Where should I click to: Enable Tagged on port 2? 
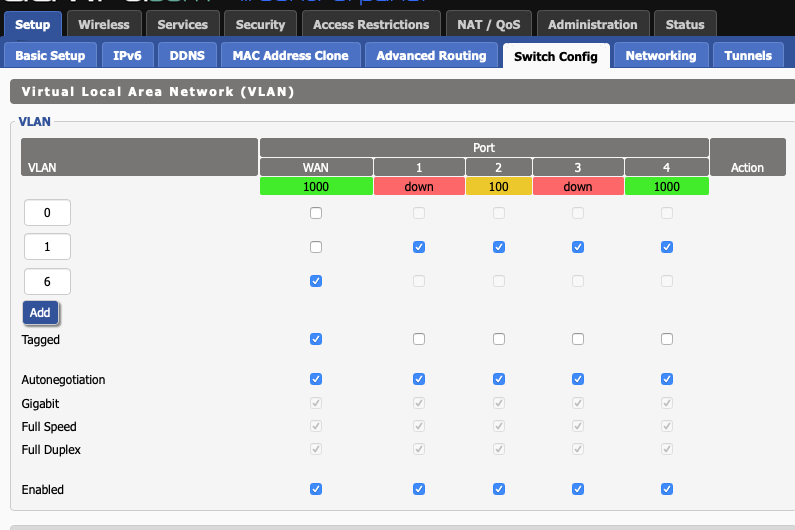click(x=499, y=339)
